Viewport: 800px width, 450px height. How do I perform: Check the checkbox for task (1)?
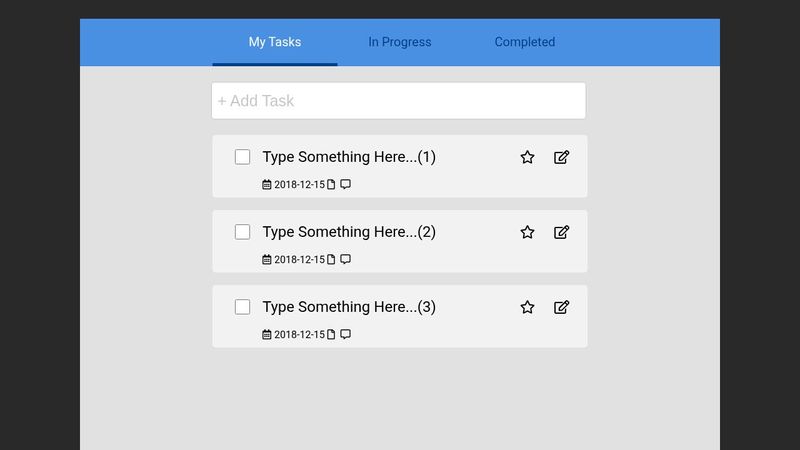click(x=242, y=157)
